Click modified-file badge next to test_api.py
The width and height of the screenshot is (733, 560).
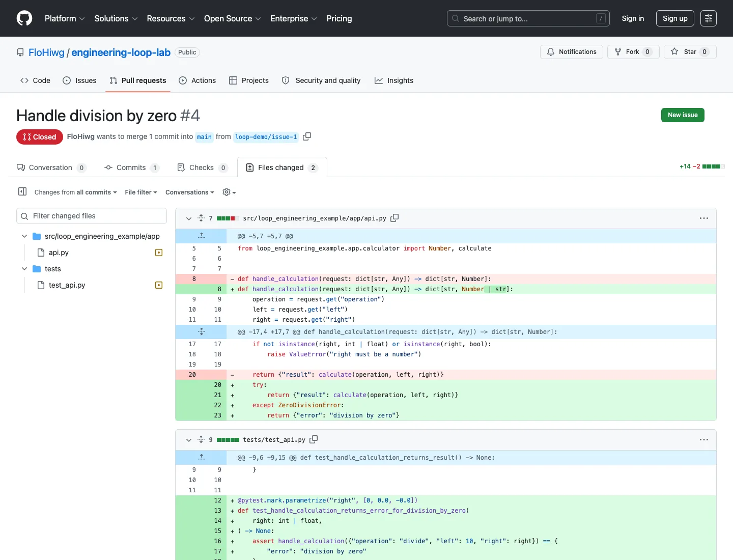(x=159, y=285)
